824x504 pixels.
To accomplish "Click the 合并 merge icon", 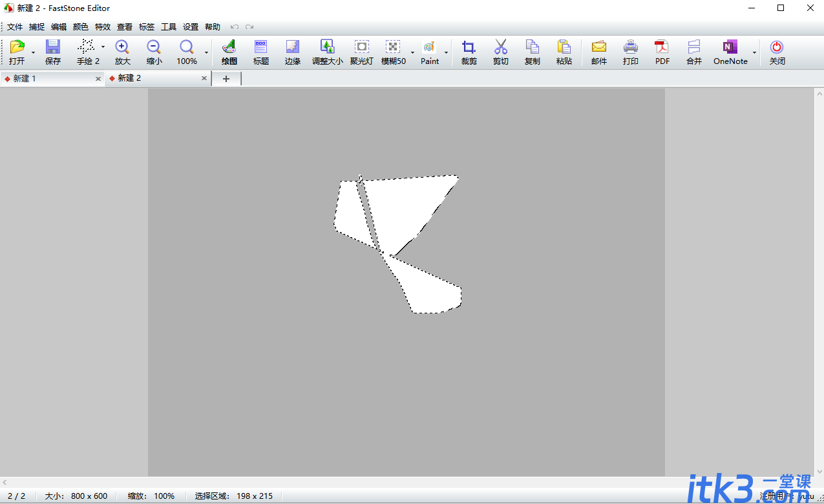I will (694, 47).
